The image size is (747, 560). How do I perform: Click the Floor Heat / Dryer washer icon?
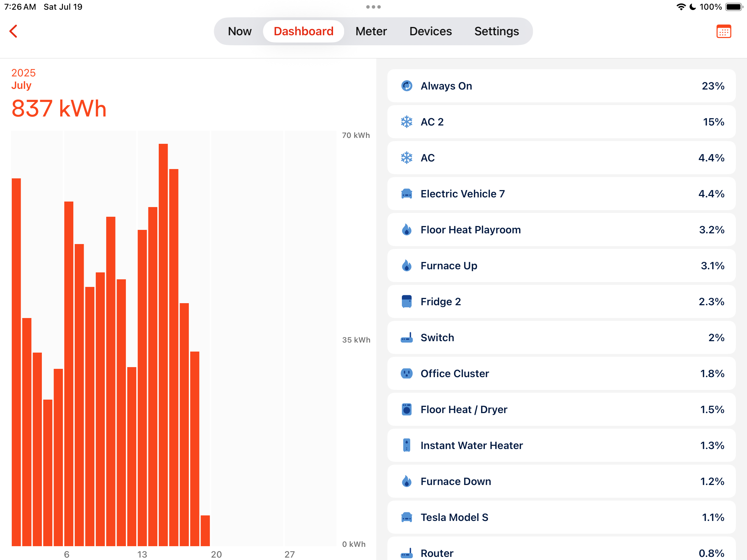coord(407,409)
